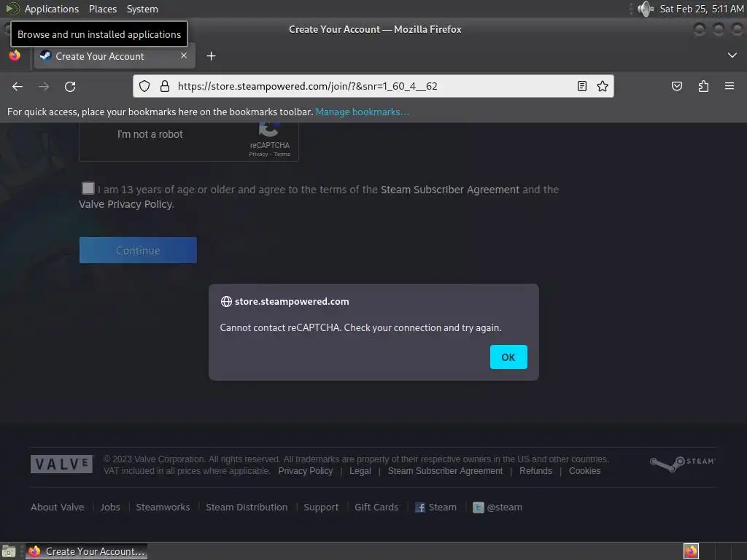This screenshot has width=747, height=560.
Task: Close the Create Your Account tab
Action: tap(184, 55)
